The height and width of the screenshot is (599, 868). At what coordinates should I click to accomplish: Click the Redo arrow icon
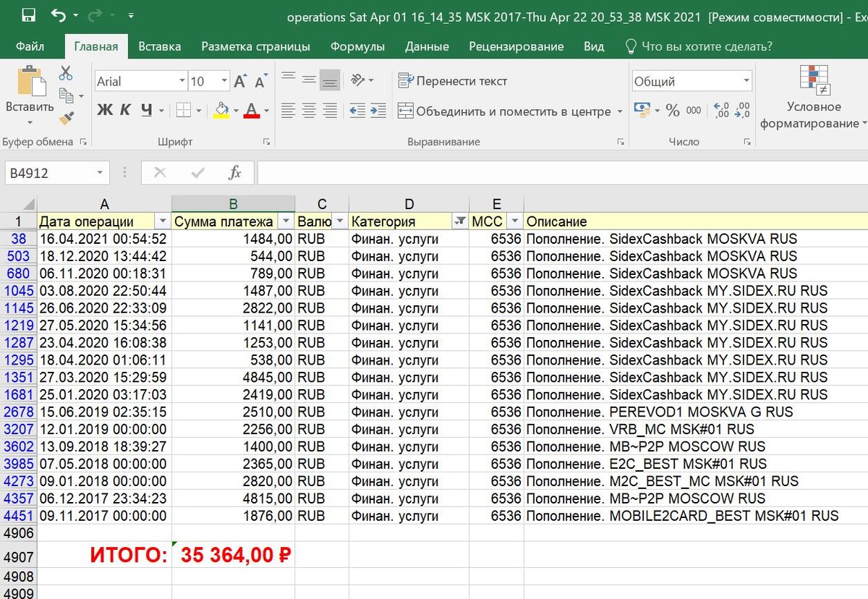click(95, 16)
